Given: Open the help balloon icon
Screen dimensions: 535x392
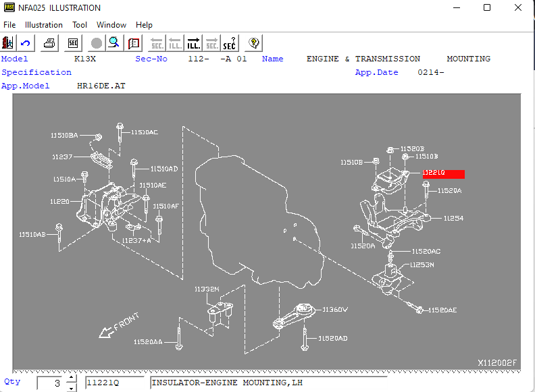Looking at the screenshot, I should (x=253, y=43).
